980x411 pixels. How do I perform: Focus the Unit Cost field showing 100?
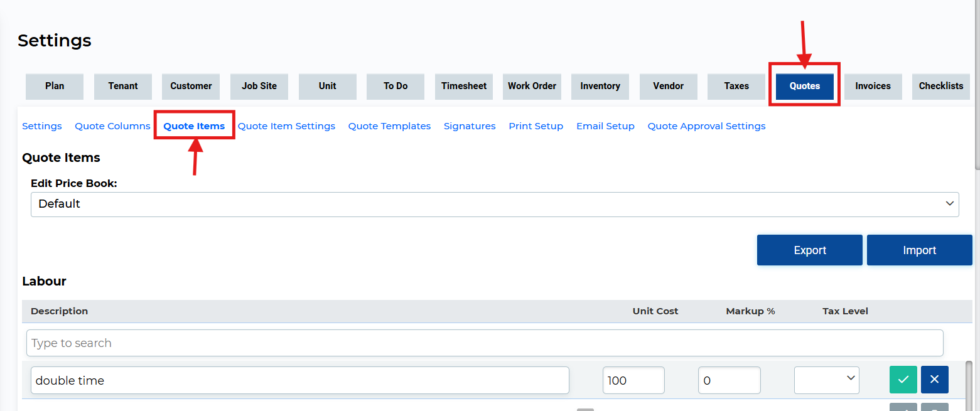click(x=633, y=380)
